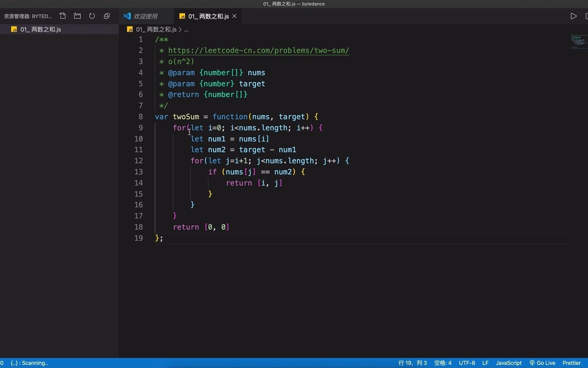Click the New Folder icon in explorer header
Viewport: 588px width, 368px height.
tap(77, 16)
